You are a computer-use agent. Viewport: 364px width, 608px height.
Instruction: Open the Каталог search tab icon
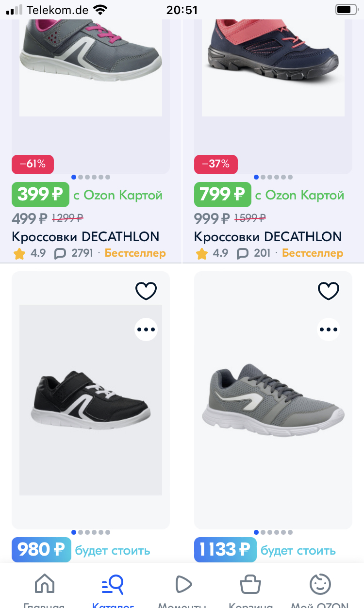(113, 584)
